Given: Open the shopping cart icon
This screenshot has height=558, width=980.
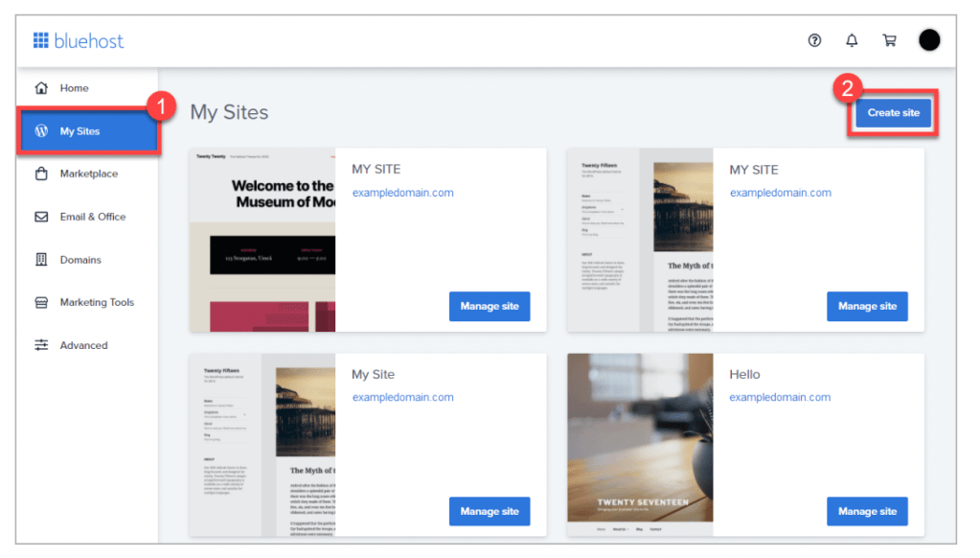Looking at the screenshot, I should (890, 40).
